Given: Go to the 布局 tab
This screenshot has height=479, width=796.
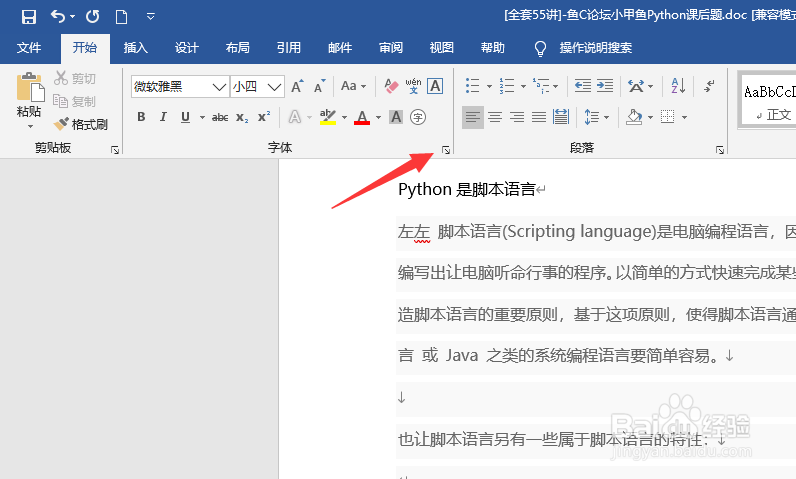Looking at the screenshot, I should (x=238, y=48).
